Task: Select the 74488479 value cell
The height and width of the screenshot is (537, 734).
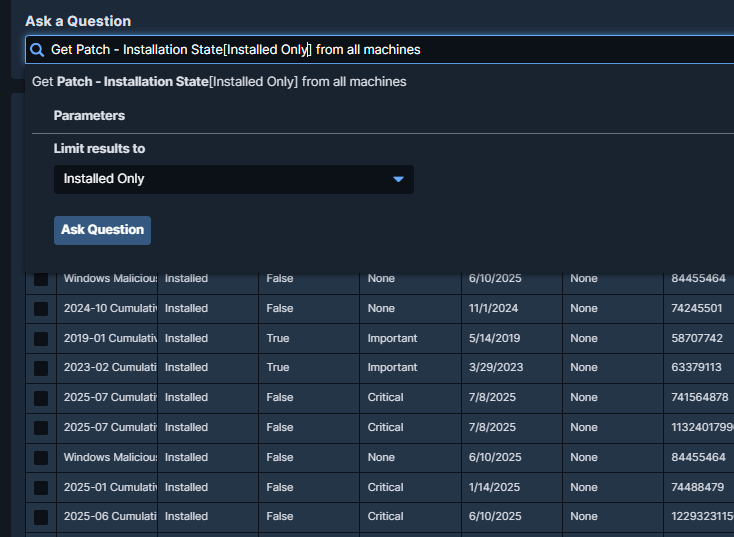Action: (697, 487)
